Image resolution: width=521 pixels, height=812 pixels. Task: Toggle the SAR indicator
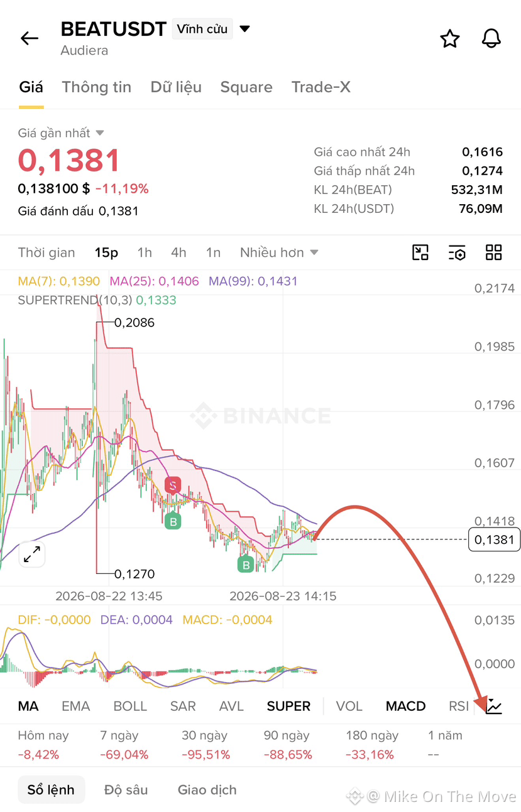tap(183, 706)
